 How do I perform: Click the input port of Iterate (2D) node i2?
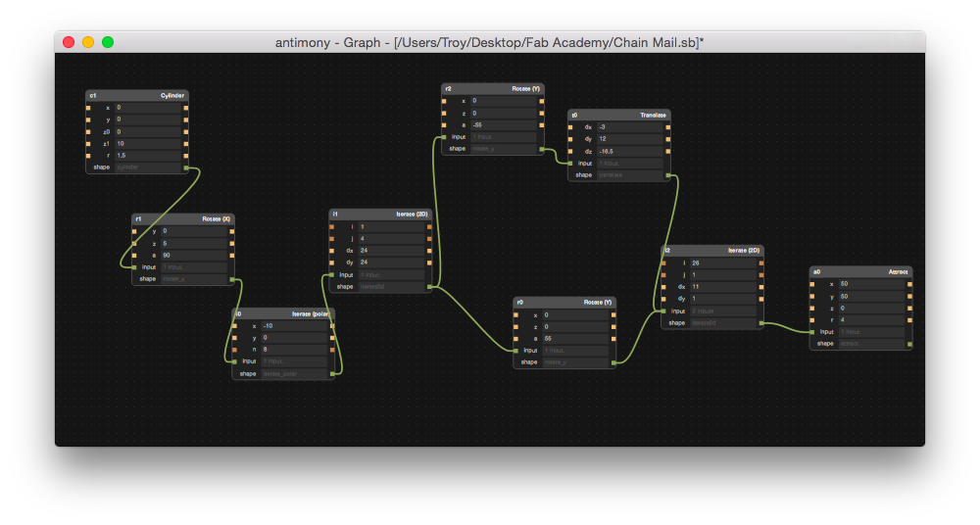[663, 310]
